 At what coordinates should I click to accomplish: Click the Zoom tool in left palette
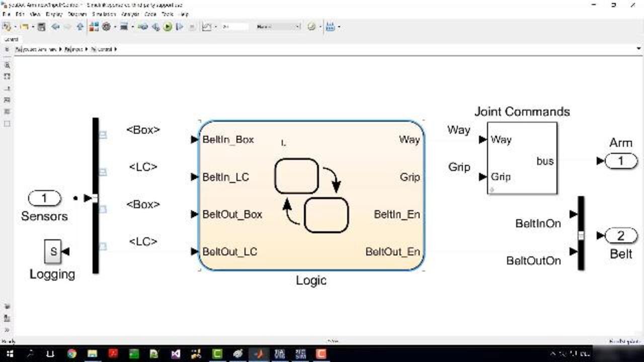coord(7,65)
